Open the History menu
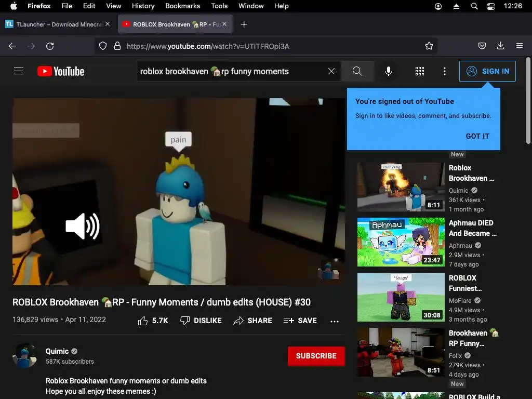This screenshot has height=399, width=532. pos(143,6)
